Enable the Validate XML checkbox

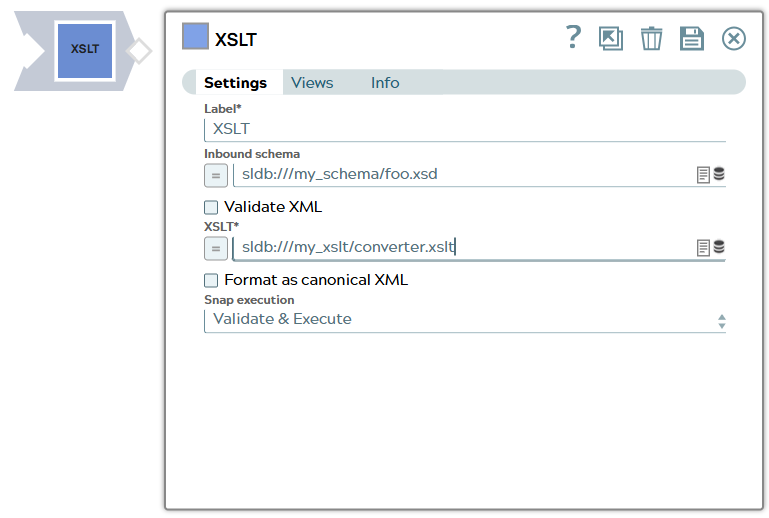point(211,208)
